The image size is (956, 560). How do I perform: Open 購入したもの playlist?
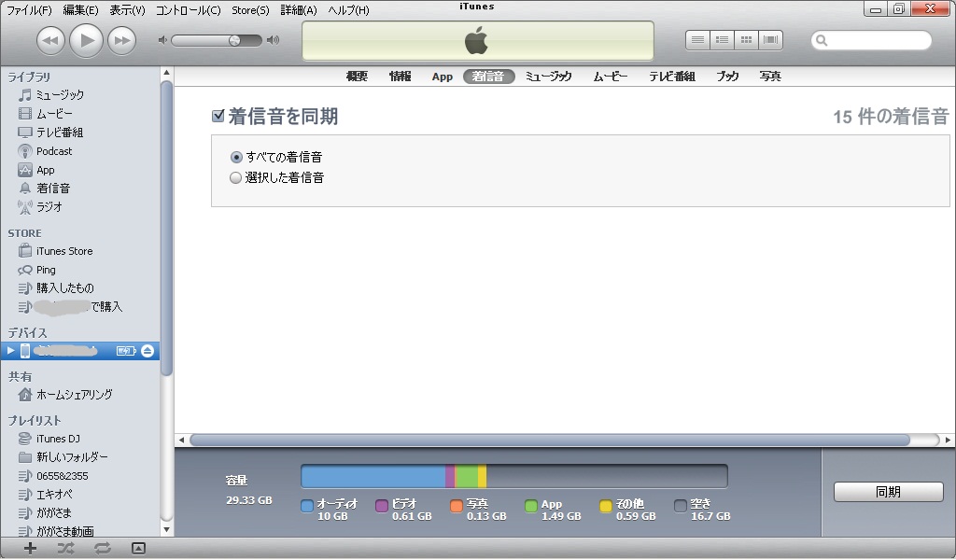[64, 288]
